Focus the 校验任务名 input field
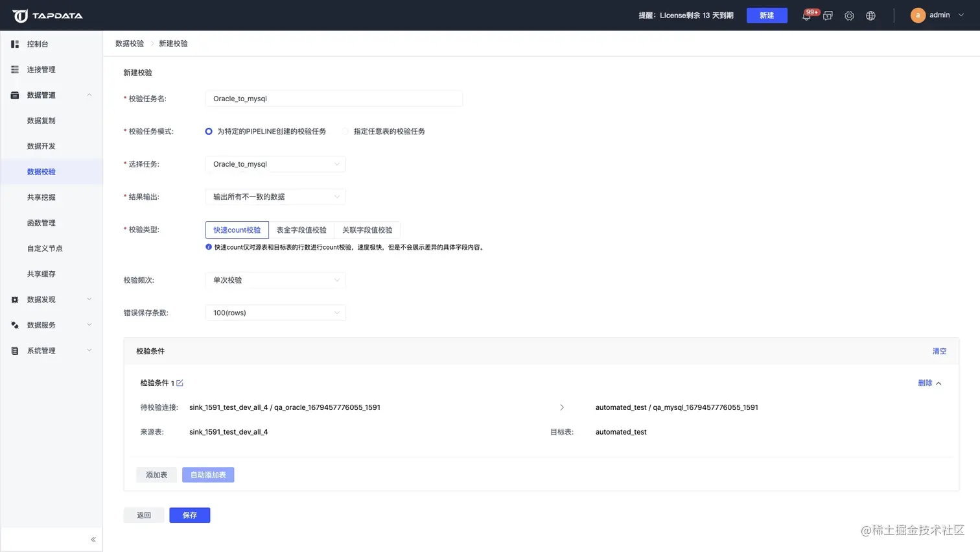The height and width of the screenshot is (552, 980). 334,99
